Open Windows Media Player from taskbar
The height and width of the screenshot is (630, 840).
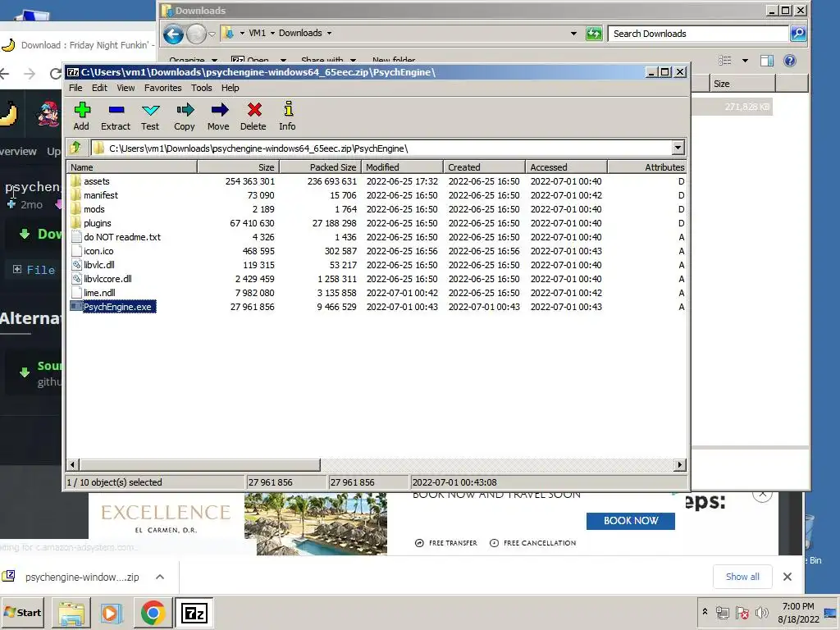[112, 613]
